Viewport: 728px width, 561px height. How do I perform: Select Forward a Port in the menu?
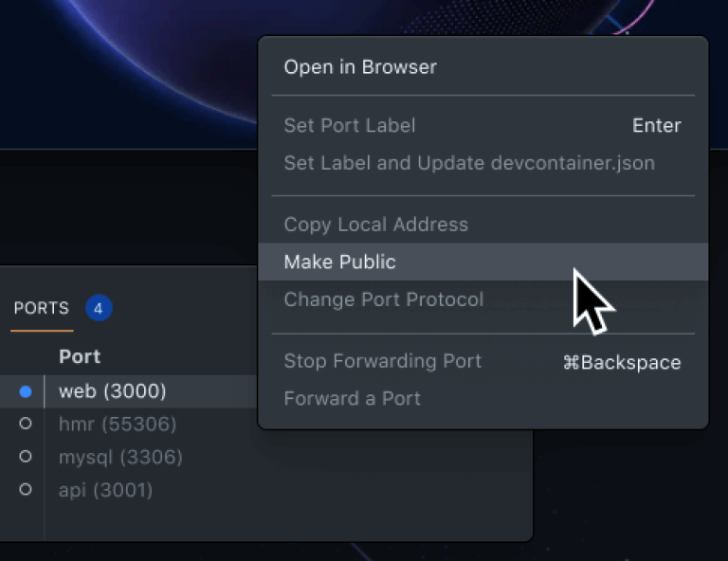[x=353, y=398]
